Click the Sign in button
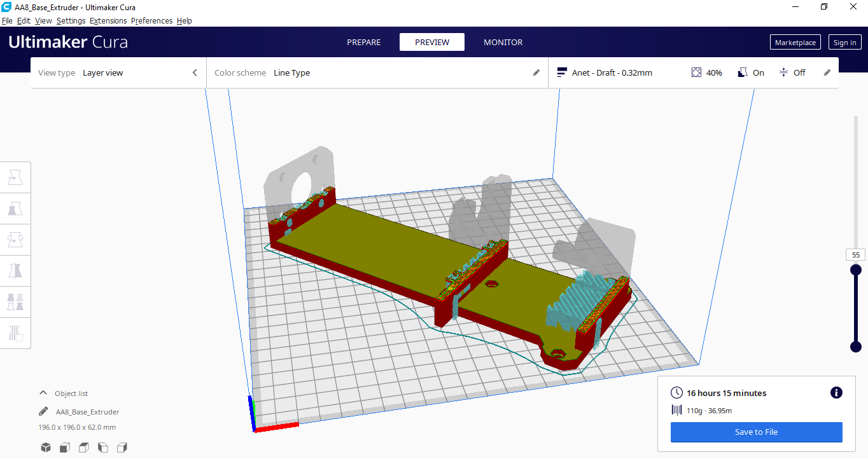The width and height of the screenshot is (868, 459). coord(844,43)
